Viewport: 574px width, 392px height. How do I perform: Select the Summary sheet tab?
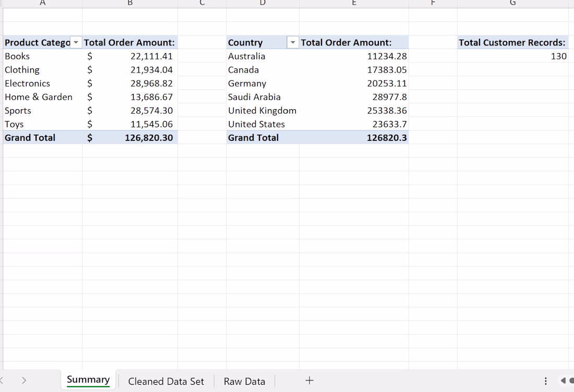point(88,380)
